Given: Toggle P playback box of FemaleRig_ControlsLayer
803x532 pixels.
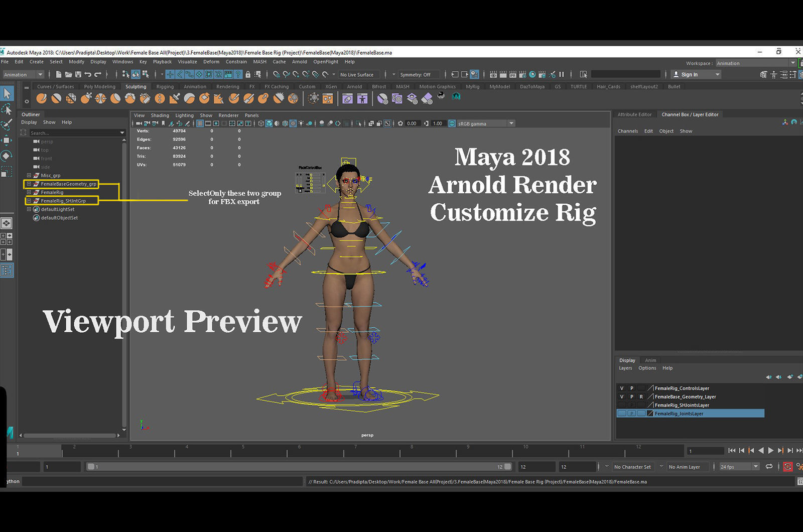Looking at the screenshot, I should click(632, 388).
